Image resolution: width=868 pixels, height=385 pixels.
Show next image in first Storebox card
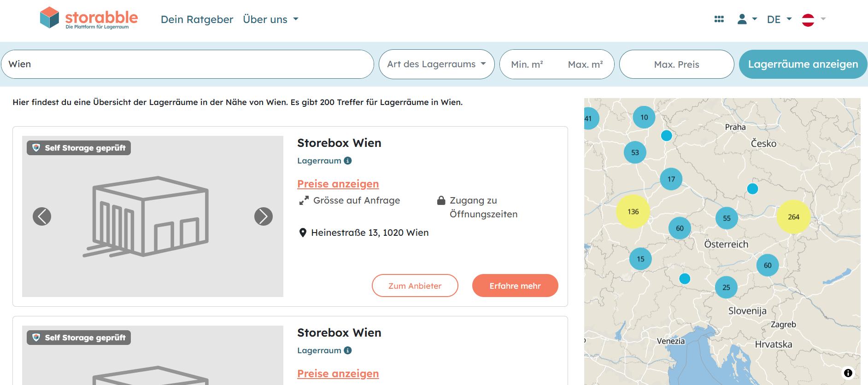pos(264,216)
